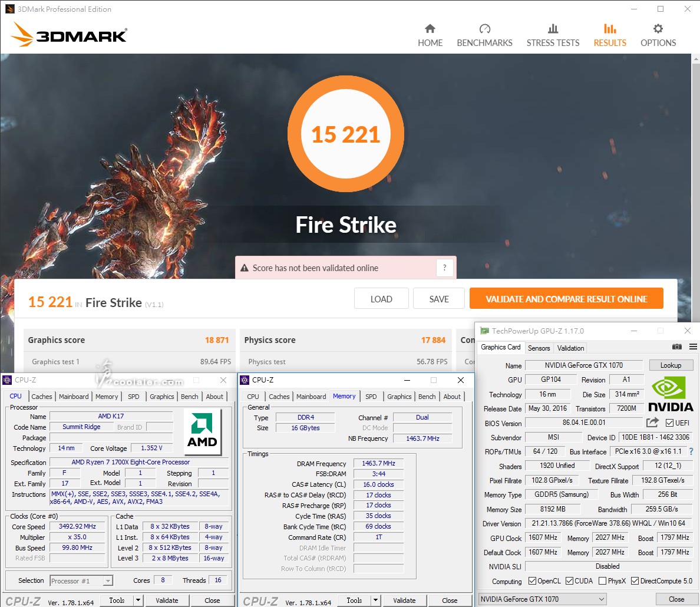Click the 3DMark logo
The height and width of the screenshot is (607, 700).
(69, 35)
